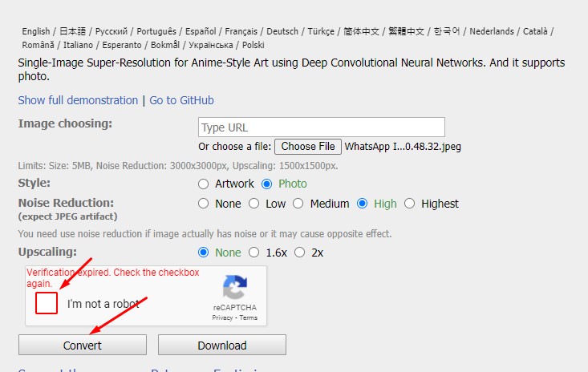The image size is (588, 372).
Task: Set noise reduction to Low
Action: [x=254, y=204]
